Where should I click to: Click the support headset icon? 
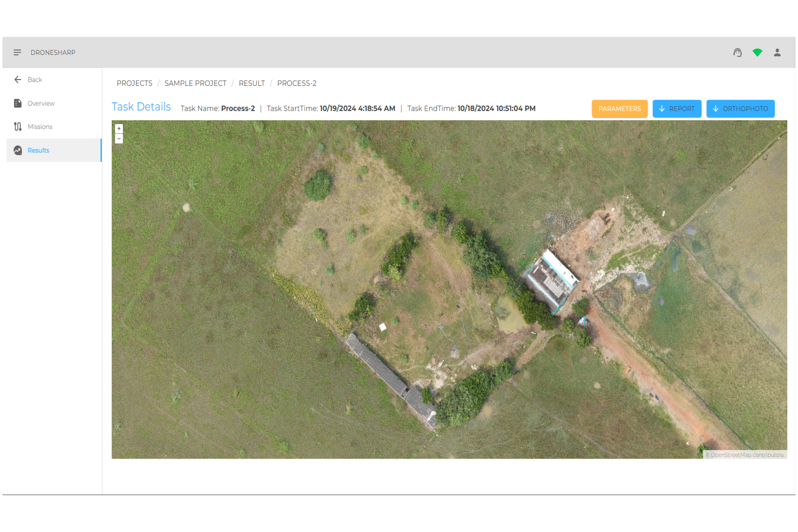[x=737, y=52]
